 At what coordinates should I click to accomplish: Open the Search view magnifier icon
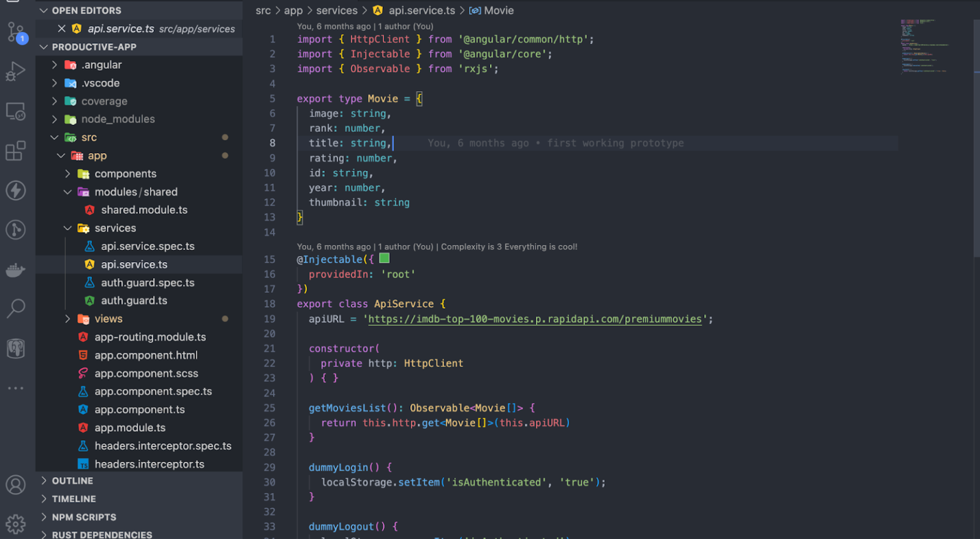15,309
